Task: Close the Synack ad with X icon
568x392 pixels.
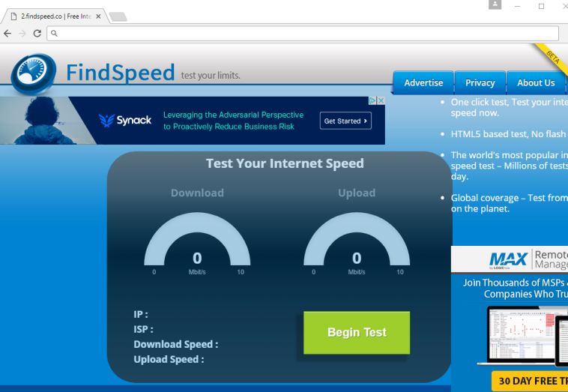Action: point(381,100)
